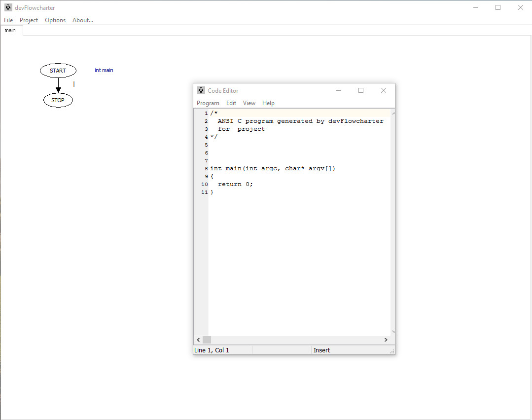Open the Project menu

(x=29, y=20)
